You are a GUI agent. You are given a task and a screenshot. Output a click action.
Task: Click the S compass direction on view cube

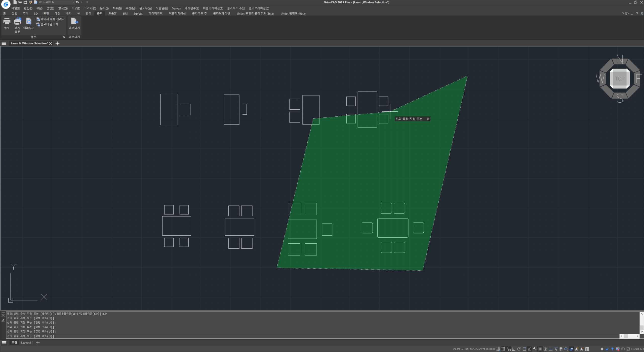tap(620, 98)
